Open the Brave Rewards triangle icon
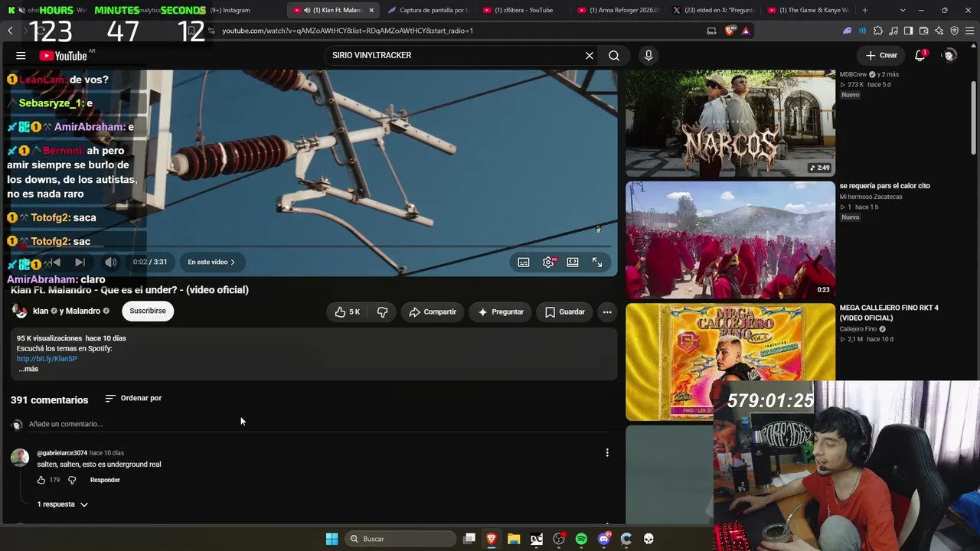This screenshot has width=980, height=551. [x=746, y=31]
